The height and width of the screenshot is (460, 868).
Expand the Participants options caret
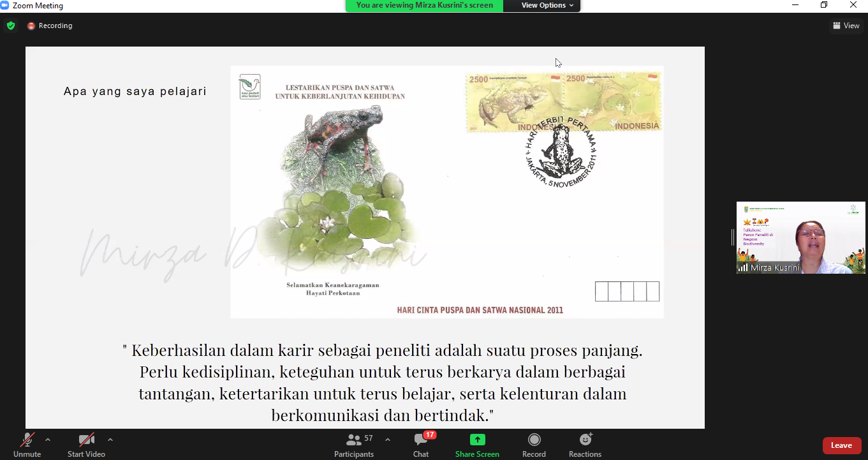[388, 440]
